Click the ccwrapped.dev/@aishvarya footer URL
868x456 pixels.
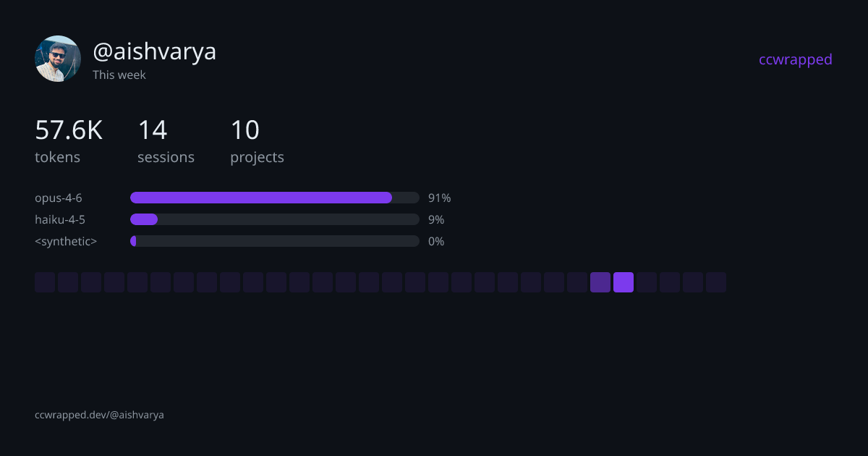(99, 415)
